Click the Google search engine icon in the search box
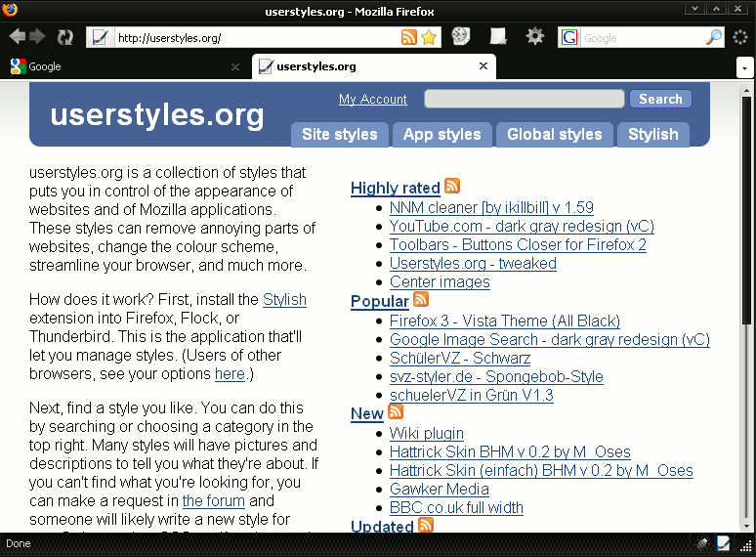The height and width of the screenshot is (557, 756). click(568, 37)
